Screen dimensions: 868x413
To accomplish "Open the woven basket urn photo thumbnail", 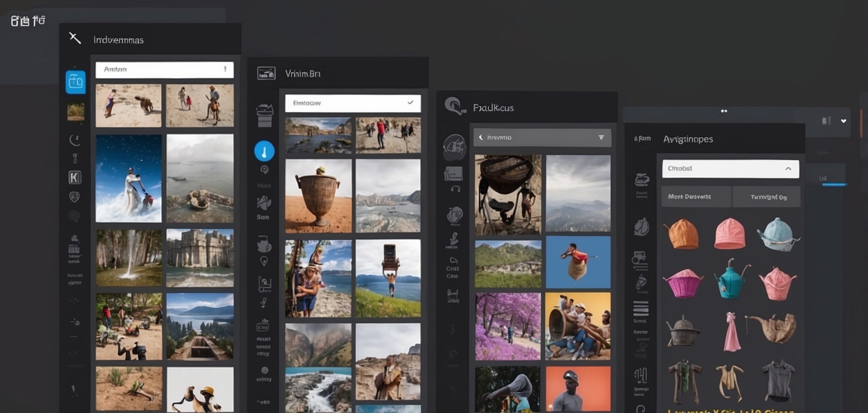I will click(319, 196).
